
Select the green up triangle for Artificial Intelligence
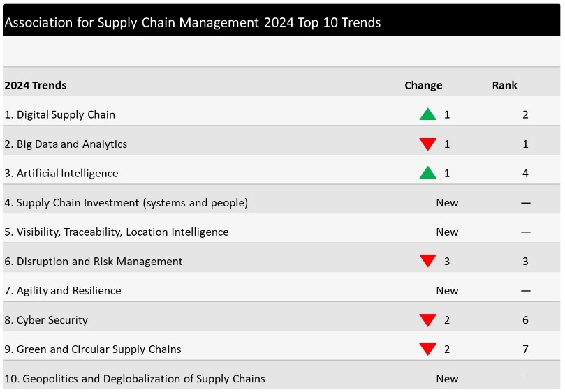[x=427, y=173]
